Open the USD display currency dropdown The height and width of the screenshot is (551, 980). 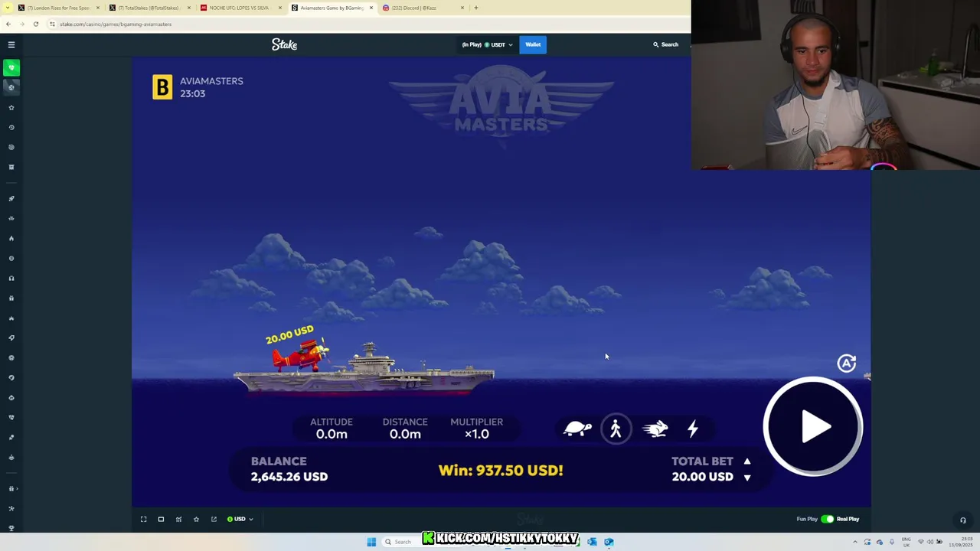click(240, 519)
